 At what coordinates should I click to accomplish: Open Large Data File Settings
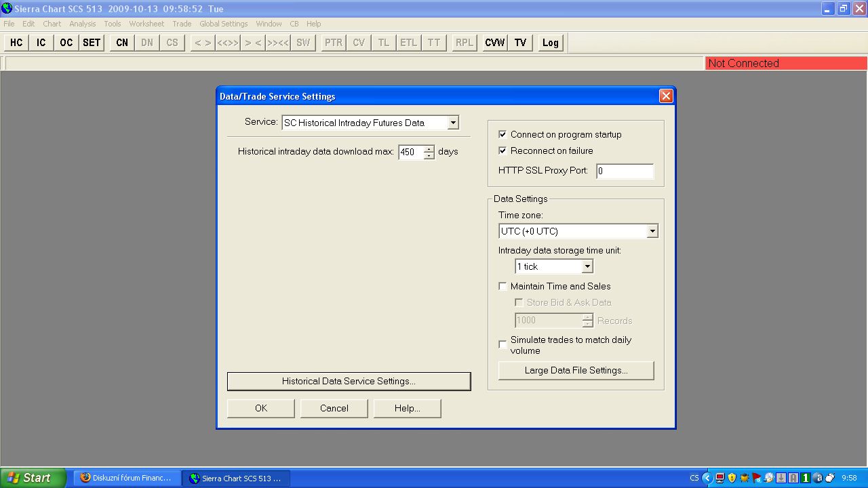pyautogui.click(x=576, y=370)
